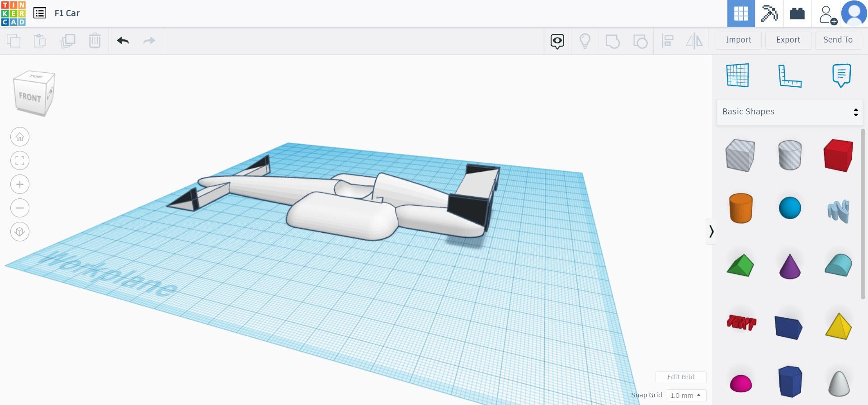Click the Delete trash icon
Image resolution: width=868 pixels, height=405 pixels.
pyautogui.click(x=95, y=41)
